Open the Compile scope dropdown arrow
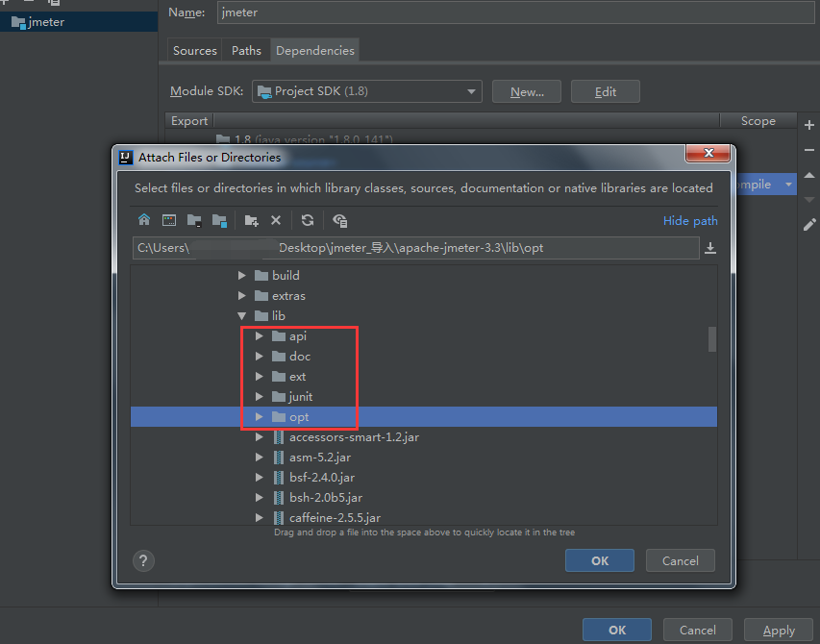 coord(788,185)
